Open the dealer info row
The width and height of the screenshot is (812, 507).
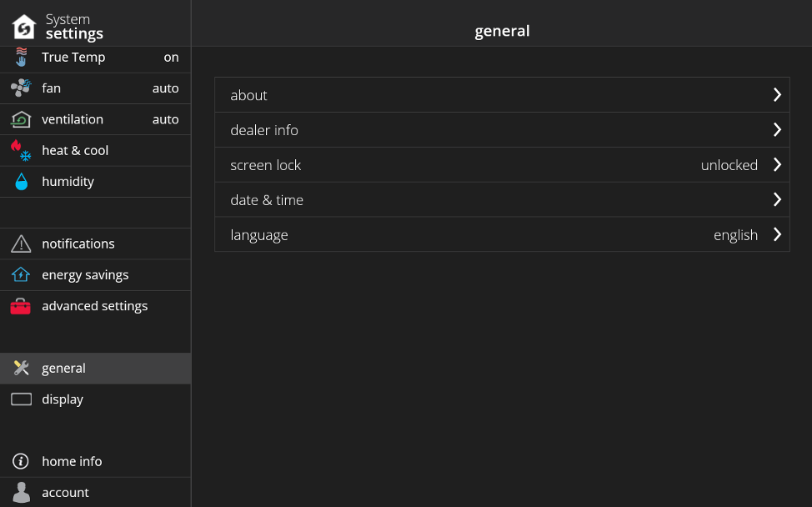pos(502,129)
